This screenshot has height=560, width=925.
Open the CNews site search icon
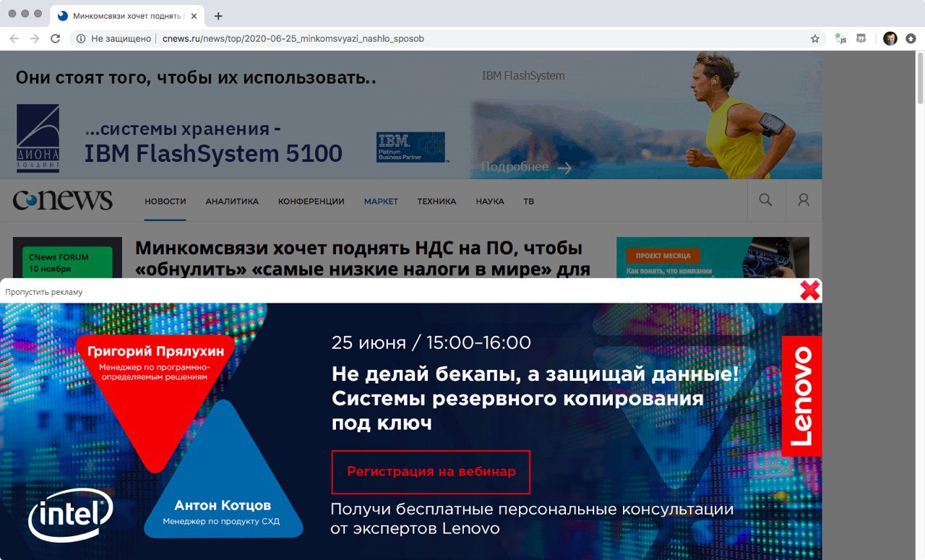765,200
